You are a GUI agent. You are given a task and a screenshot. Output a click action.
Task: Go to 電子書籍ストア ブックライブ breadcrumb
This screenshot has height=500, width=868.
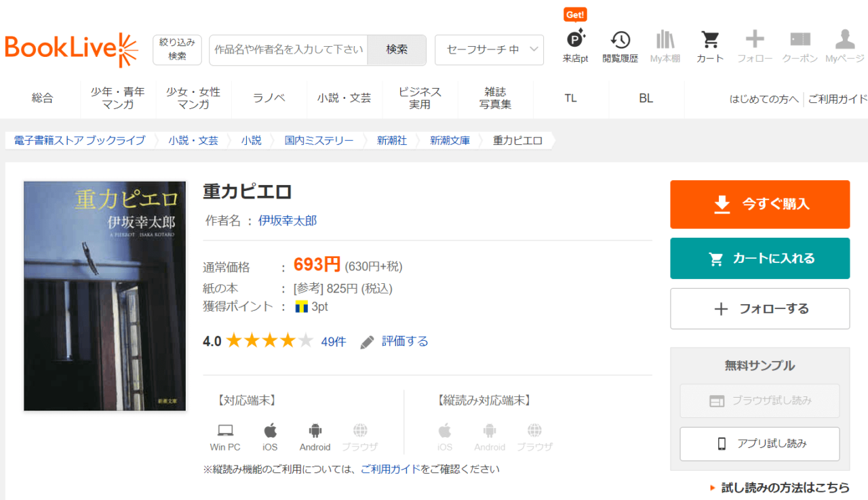click(79, 140)
